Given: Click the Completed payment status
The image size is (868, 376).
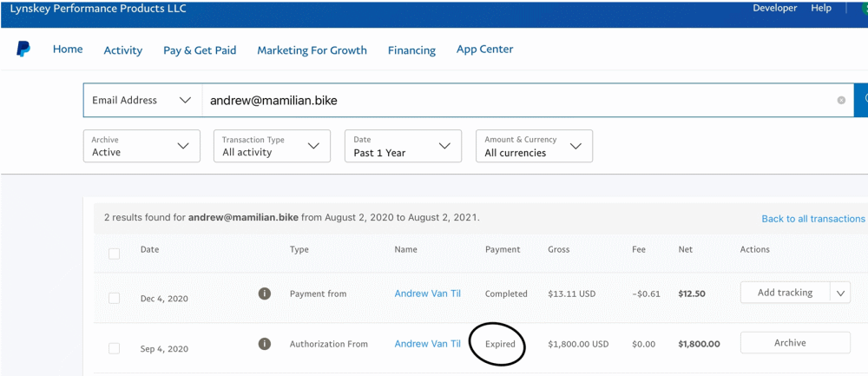Looking at the screenshot, I should (x=506, y=294).
